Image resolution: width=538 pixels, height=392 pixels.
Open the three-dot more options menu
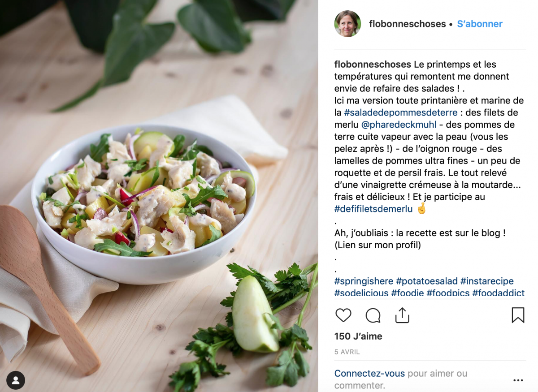click(518, 380)
